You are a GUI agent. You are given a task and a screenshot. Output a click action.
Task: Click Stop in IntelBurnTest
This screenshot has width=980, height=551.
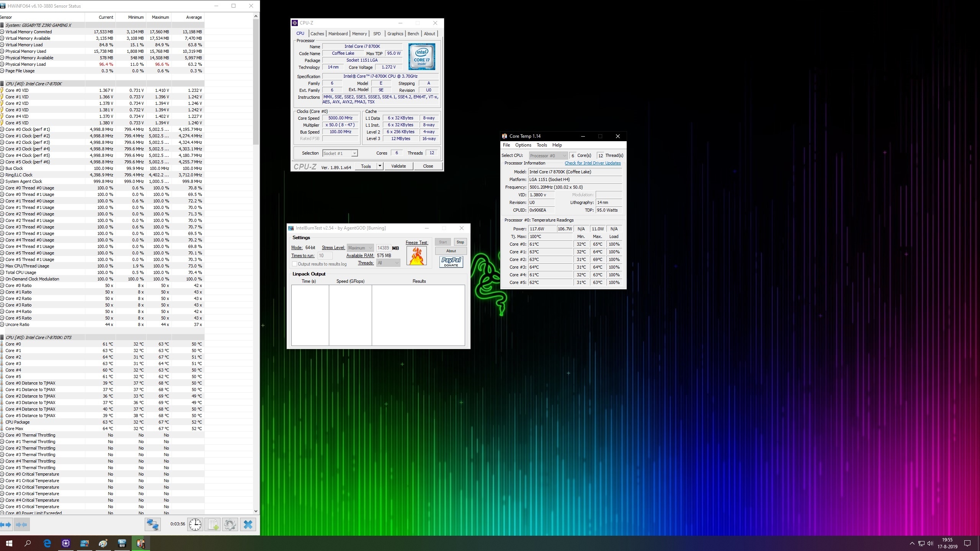(460, 242)
